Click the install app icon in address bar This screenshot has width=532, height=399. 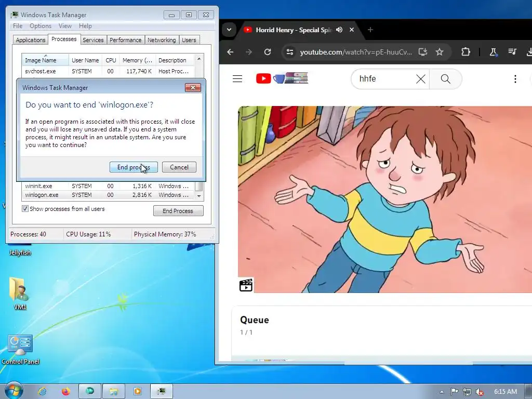[x=422, y=52]
